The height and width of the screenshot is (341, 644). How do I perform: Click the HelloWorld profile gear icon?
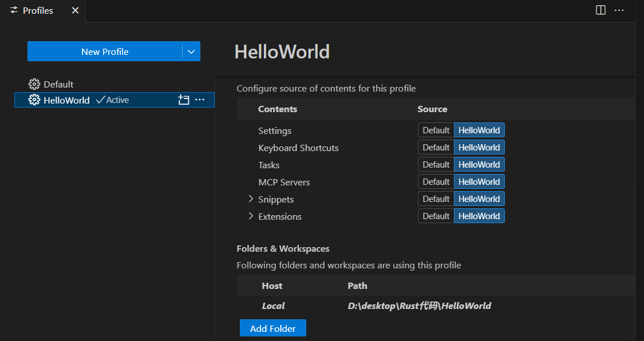tap(34, 100)
